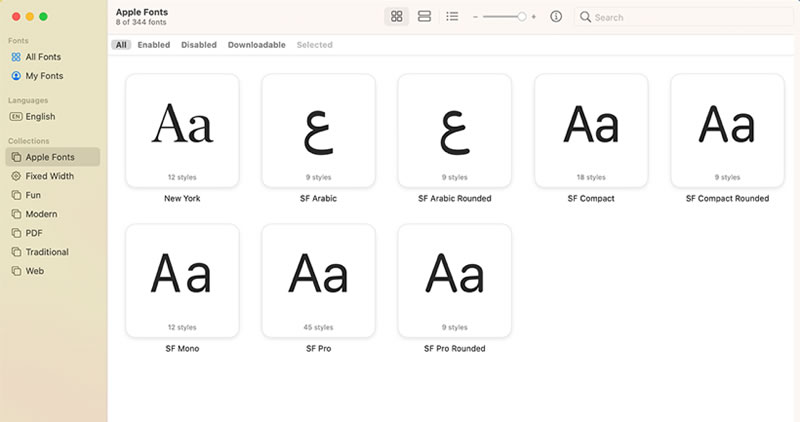Click the Apple Fonts window title
The image size is (800, 422).
[142, 12]
